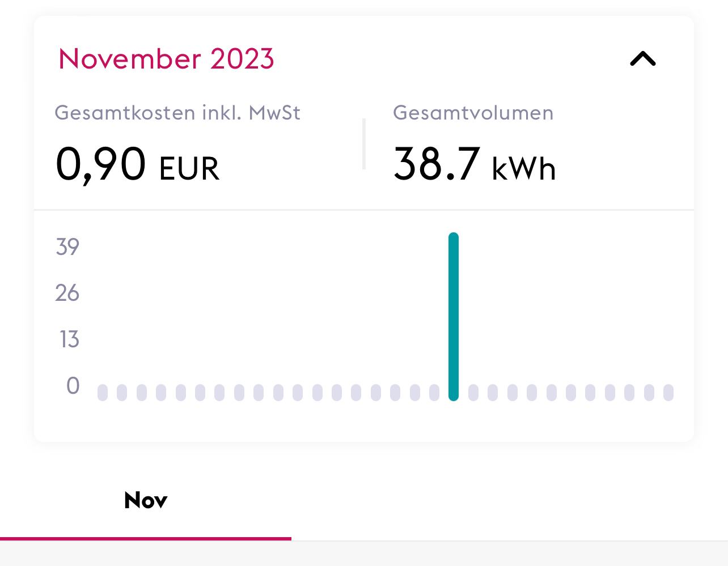Tap the November 2023 heading
This screenshot has width=728, height=566.
click(x=166, y=59)
